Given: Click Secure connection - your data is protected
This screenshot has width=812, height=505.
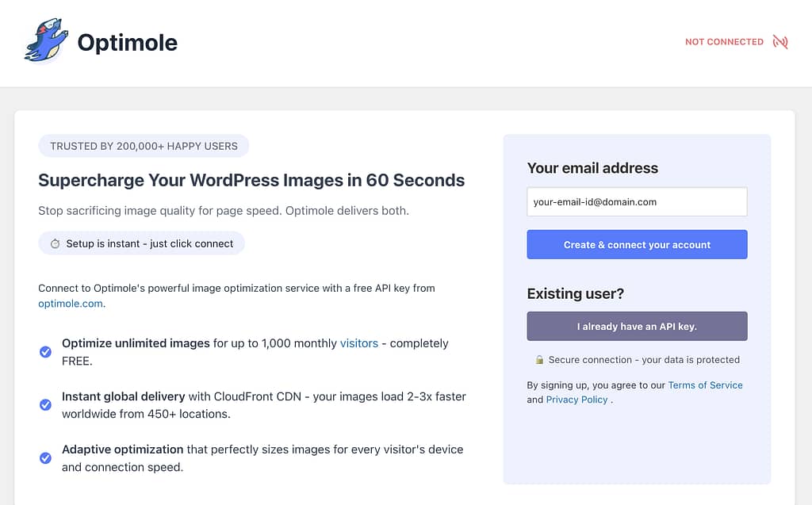Looking at the screenshot, I should pyautogui.click(x=644, y=359).
